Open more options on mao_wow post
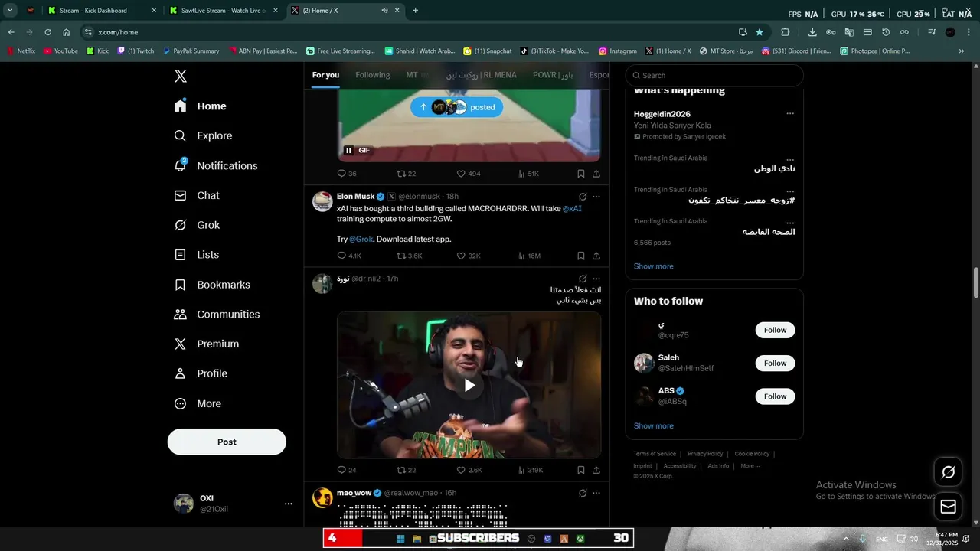980x551 pixels. coord(596,493)
